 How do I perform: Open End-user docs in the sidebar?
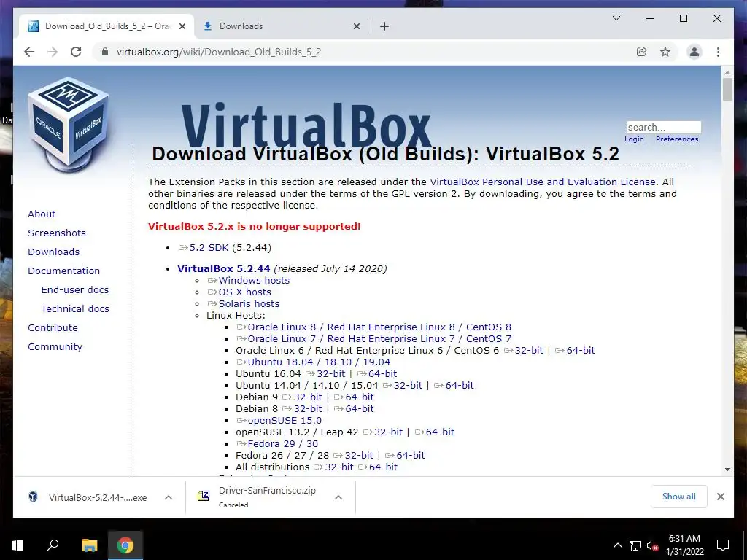click(75, 290)
